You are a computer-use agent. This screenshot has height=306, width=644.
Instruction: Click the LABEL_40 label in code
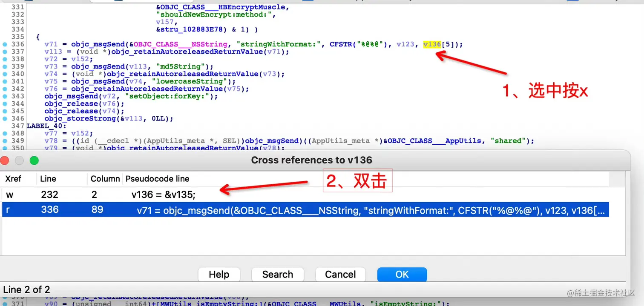(x=46, y=126)
